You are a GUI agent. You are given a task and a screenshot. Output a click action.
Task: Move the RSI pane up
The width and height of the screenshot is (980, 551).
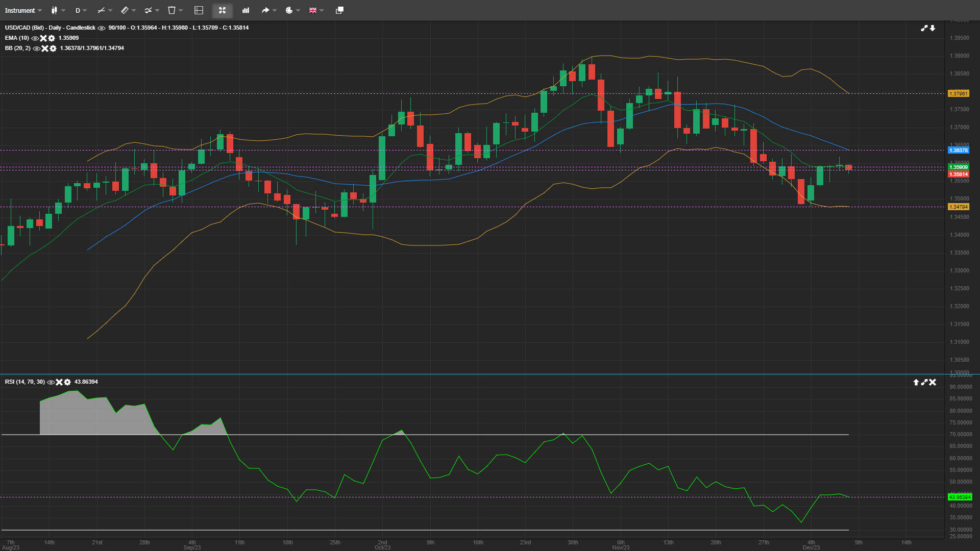[916, 382]
